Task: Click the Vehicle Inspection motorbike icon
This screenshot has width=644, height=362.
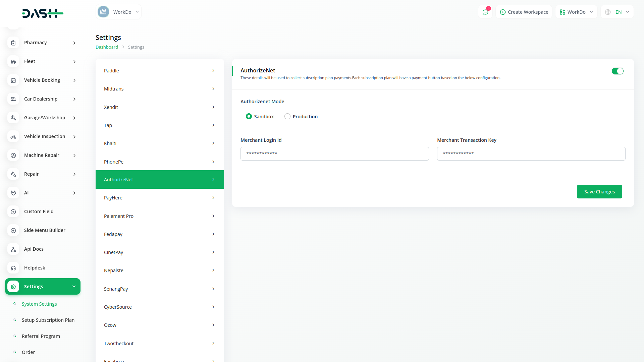Action: point(13,137)
